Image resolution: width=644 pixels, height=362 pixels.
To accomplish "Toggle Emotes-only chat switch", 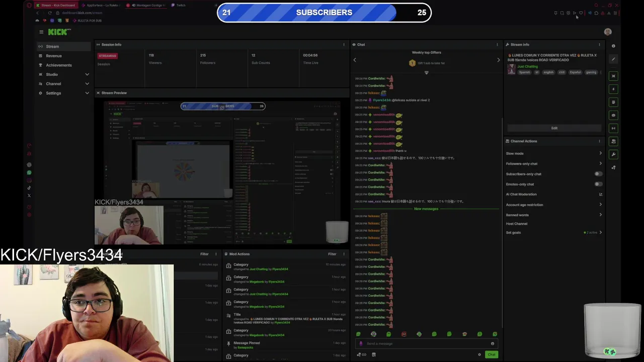I will [598, 184].
